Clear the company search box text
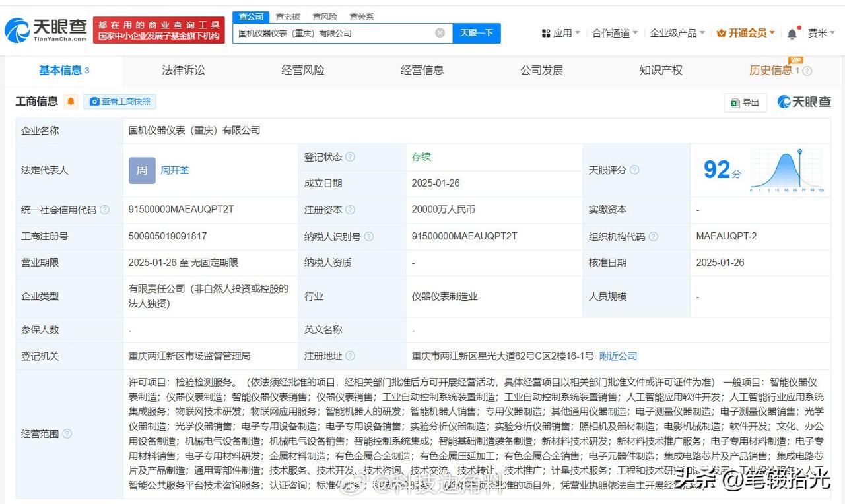 440,33
